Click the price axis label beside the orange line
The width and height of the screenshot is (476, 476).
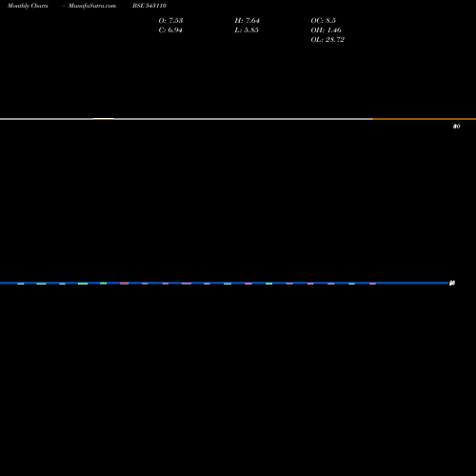click(456, 127)
